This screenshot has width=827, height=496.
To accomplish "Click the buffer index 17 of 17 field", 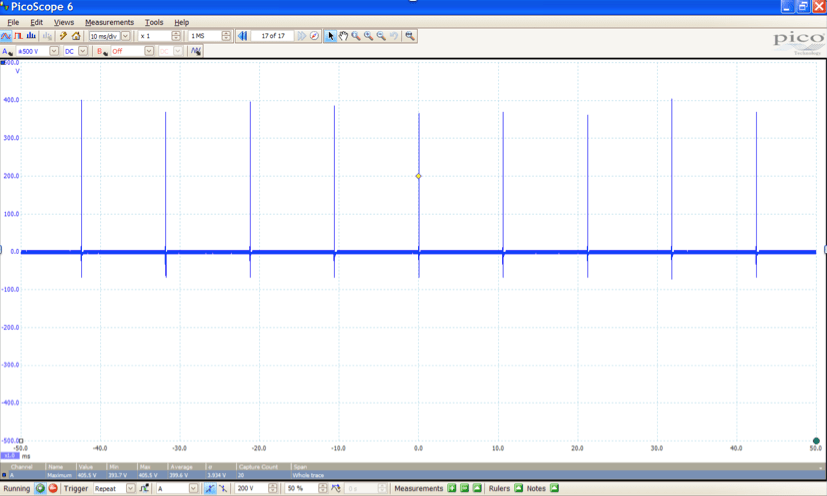I will 273,36.
